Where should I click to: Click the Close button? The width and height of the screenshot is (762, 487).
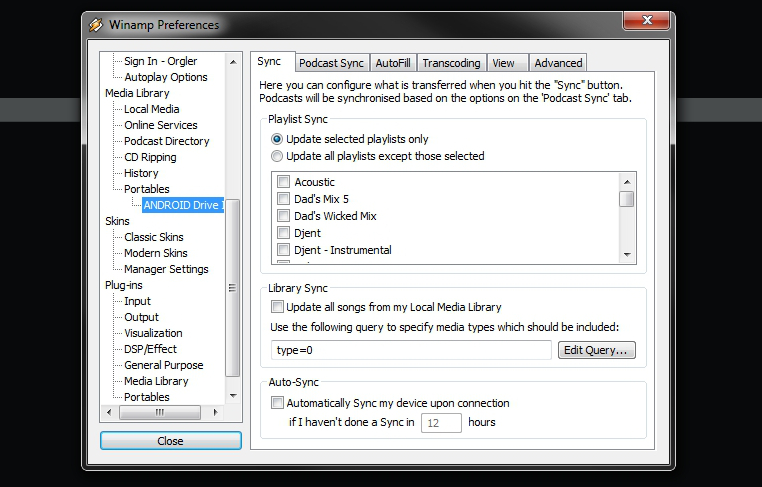click(x=171, y=441)
